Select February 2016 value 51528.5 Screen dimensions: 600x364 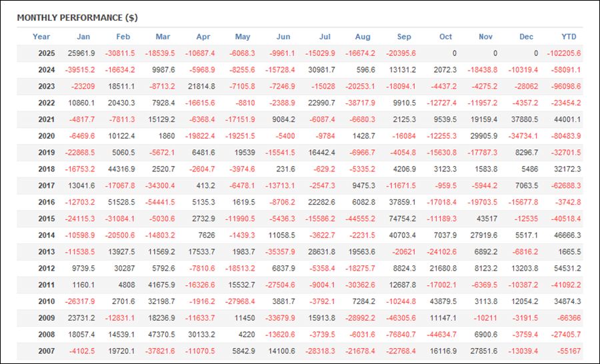click(121, 201)
